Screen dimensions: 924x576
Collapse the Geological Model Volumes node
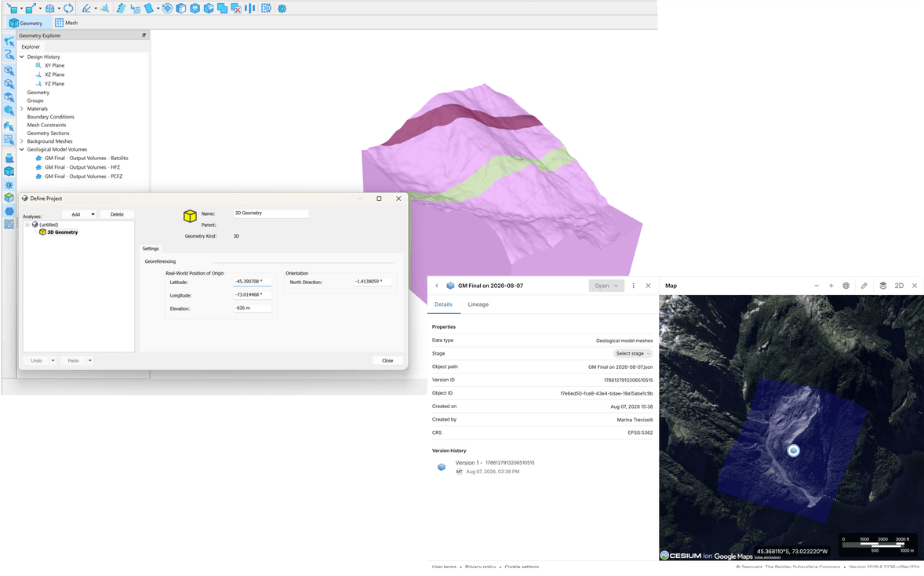click(x=22, y=150)
